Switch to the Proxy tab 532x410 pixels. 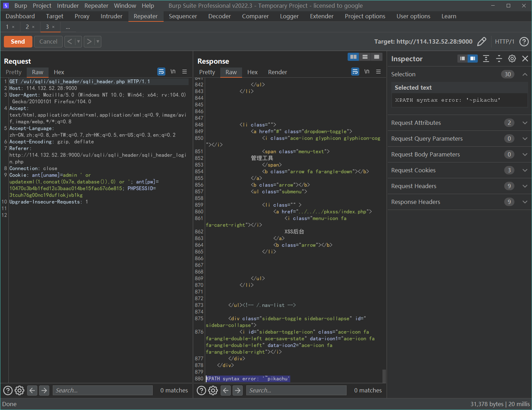coord(82,16)
